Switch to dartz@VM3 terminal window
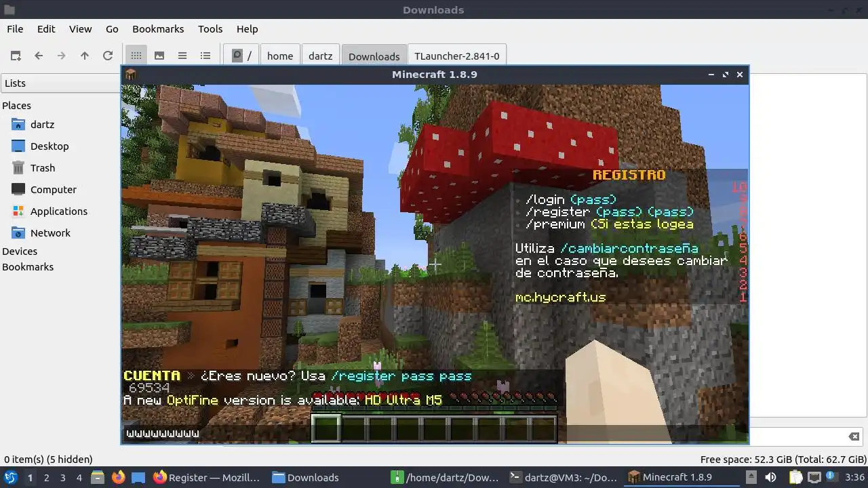This screenshot has height=488, width=868. point(564,477)
